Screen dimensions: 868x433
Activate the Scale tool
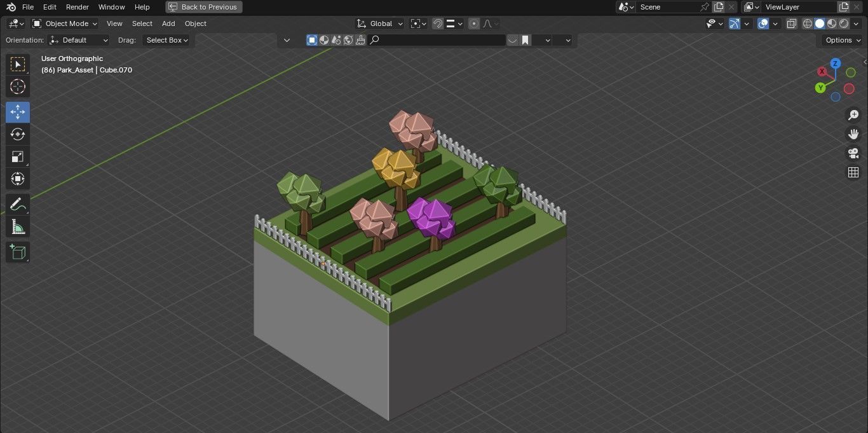pos(18,156)
